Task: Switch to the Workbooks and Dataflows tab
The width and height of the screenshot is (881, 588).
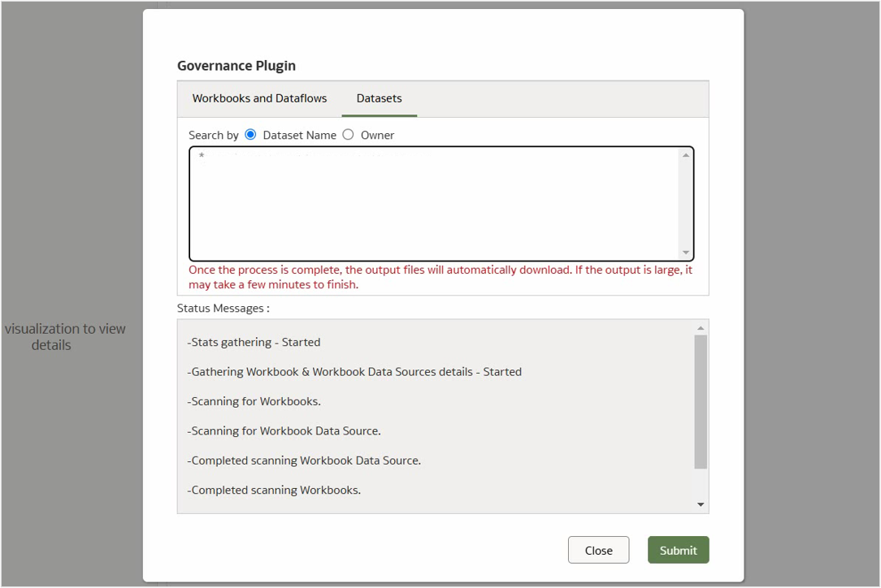Action: tap(258, 97)
